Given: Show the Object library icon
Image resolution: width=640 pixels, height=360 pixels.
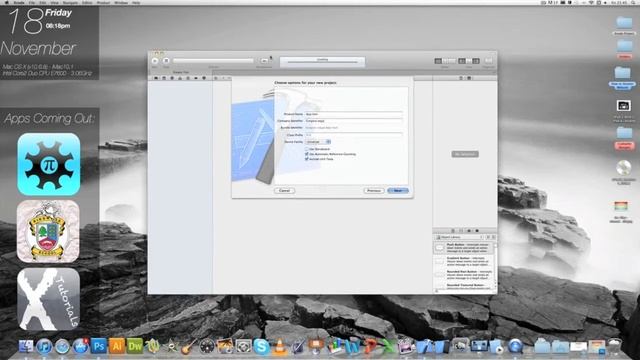Looking at the screenshot, I should [469, 231].
